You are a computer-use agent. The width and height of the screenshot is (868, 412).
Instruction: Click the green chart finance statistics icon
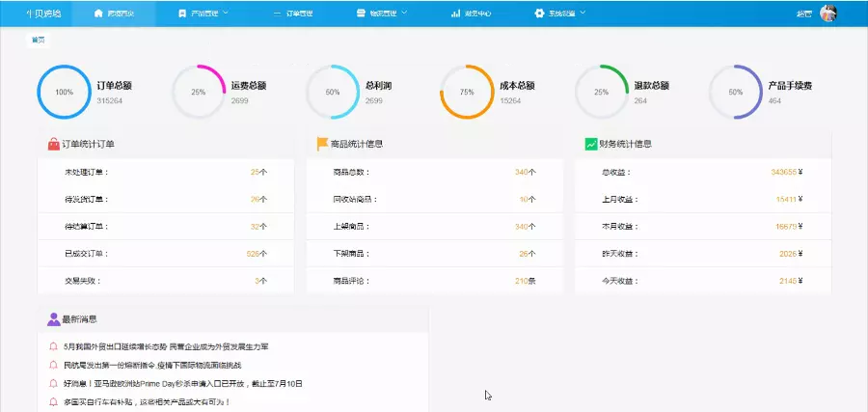click(590, 144)
